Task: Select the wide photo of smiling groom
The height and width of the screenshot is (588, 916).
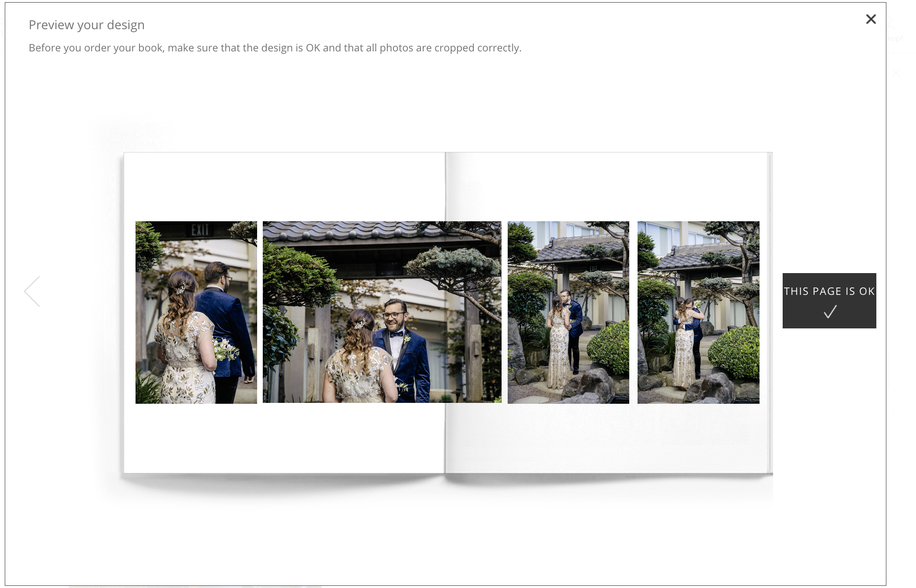Action: 382,312
